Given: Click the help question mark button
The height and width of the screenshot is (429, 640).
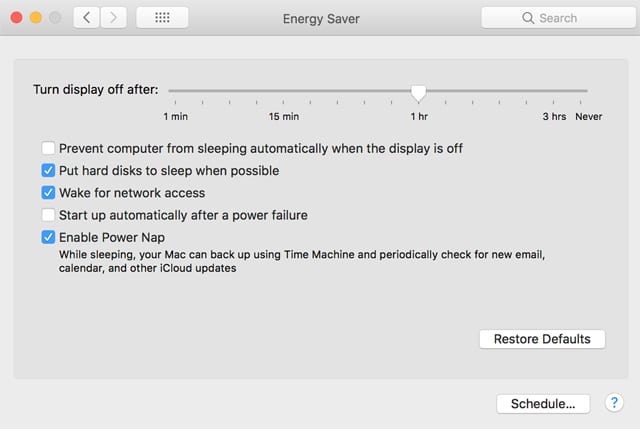Looking at the screenshot, I should [615, 403].
